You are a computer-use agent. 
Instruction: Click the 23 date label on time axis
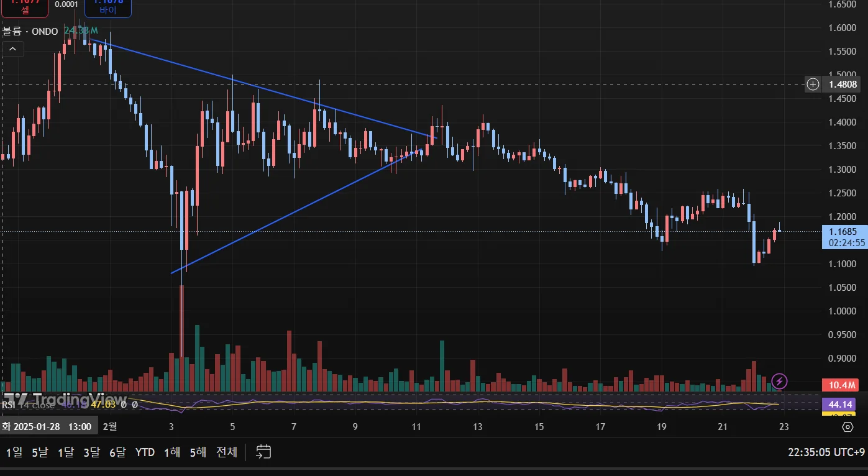click(x=784, y=427)
